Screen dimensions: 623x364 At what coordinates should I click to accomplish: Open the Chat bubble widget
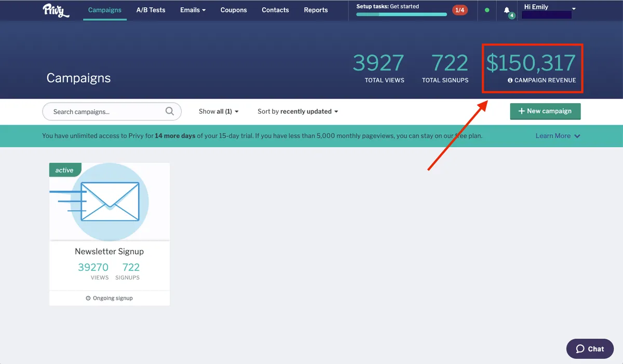(590, 349)
